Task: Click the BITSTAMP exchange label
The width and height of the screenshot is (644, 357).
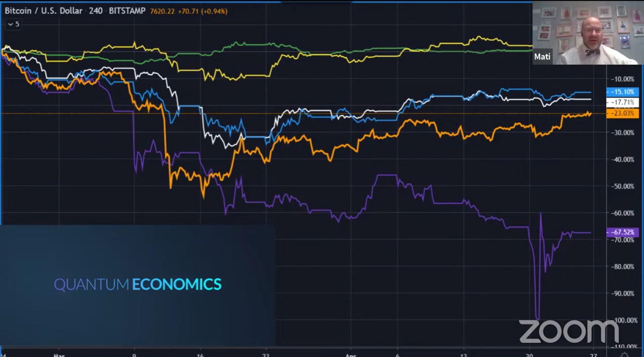Action: coord(127,11)
